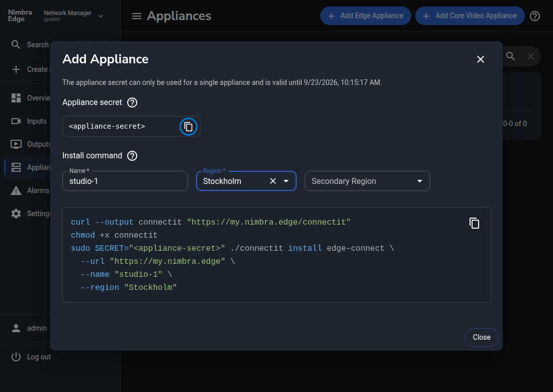Expand the Region dropdown arrow
Image resolution: width=553 pixels, height=392 pixels.
[x=286, y=181]
